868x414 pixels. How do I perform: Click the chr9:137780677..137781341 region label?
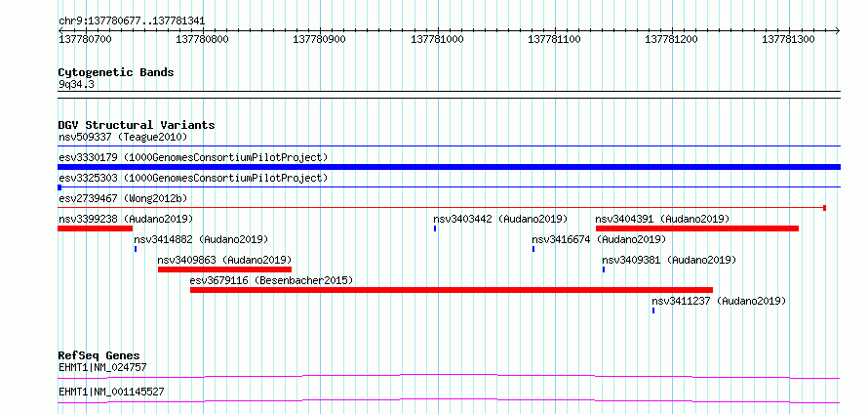coord(132,21)
